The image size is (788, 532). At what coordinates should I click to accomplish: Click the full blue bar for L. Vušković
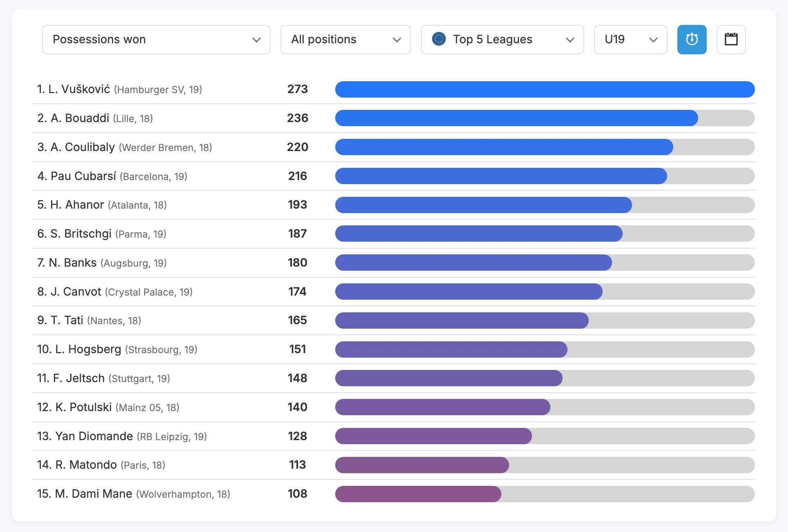(x=545, y=89)
